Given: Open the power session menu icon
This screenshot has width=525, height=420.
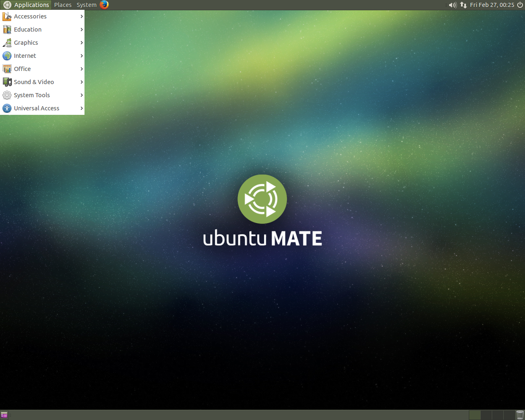Looking at the screenshot, I should (x=520, y=5).
